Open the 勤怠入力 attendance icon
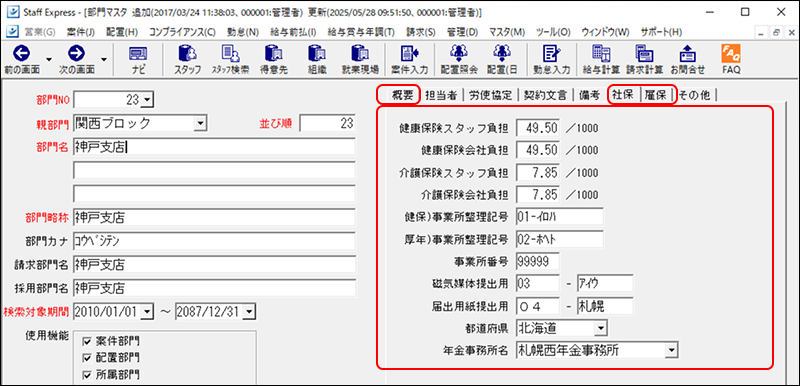800x386 pixels. [x=551, y=54]
